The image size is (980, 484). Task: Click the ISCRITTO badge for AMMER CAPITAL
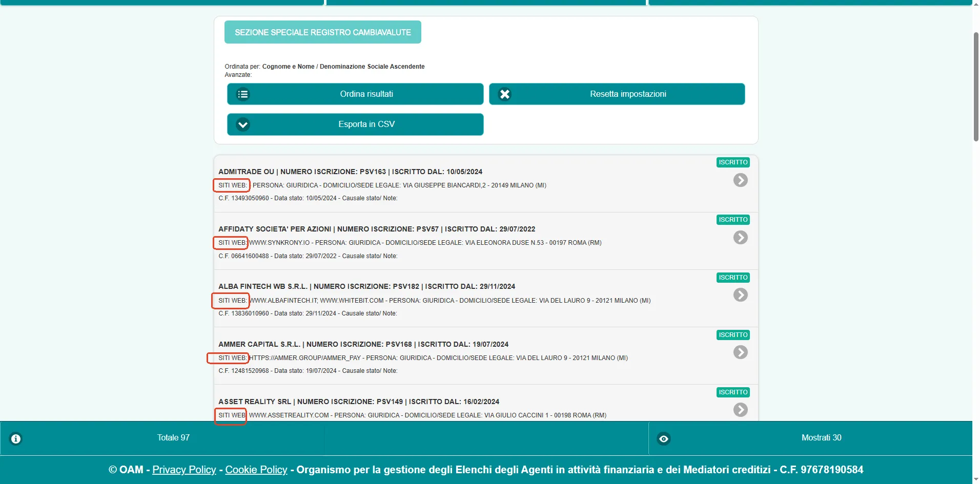733,335
